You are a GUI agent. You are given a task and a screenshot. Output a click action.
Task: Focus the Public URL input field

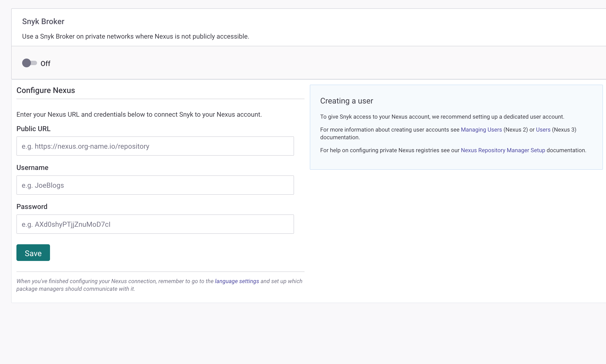point(155,146)
